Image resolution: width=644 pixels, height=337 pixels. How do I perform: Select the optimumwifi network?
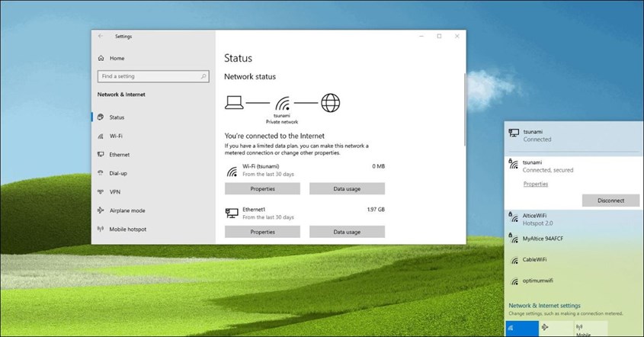point(574,281)
